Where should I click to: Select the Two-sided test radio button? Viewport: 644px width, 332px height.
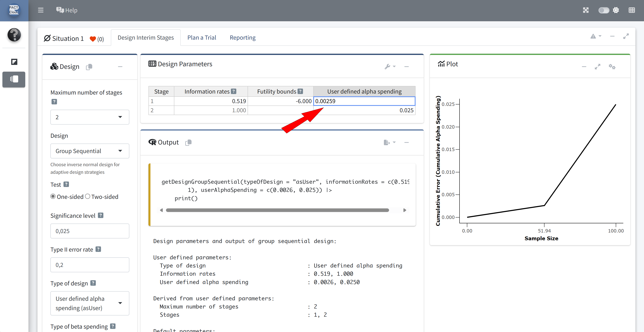tap(88, 196)
